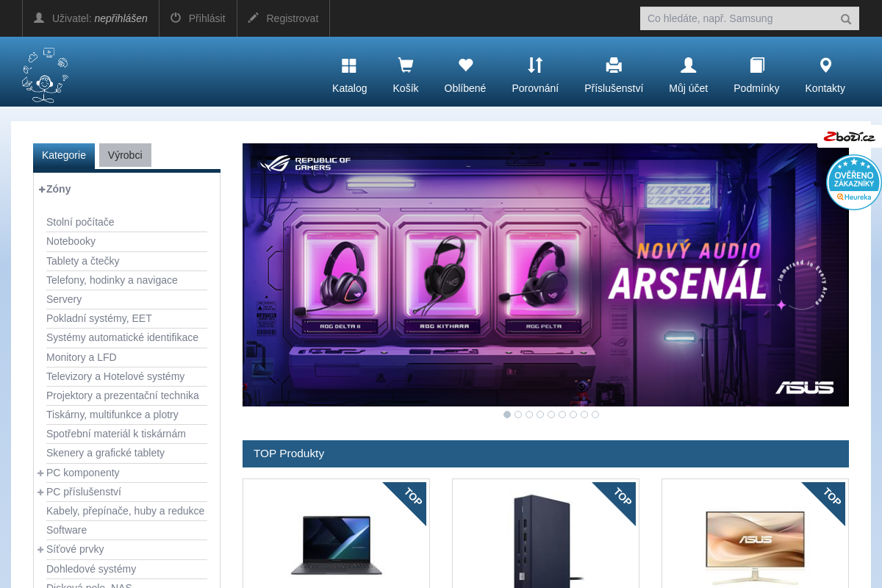Open Tiskárny, multifunkce a plotry category
882x588 pixels.
click(112, 415)
